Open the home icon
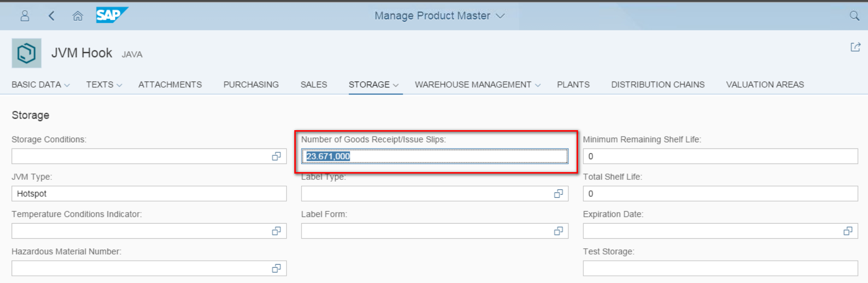The width and height of the screenshot is (868, 283). click(78, 16)
